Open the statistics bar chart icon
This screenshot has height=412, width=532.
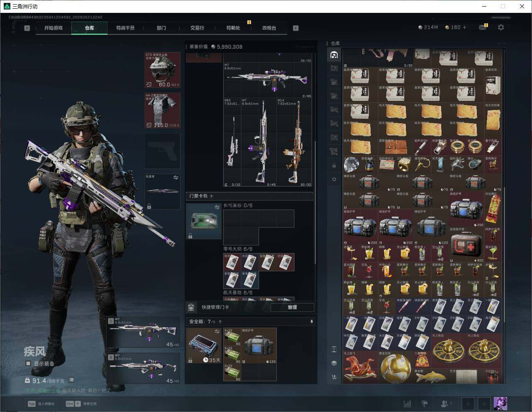point(408,403)
